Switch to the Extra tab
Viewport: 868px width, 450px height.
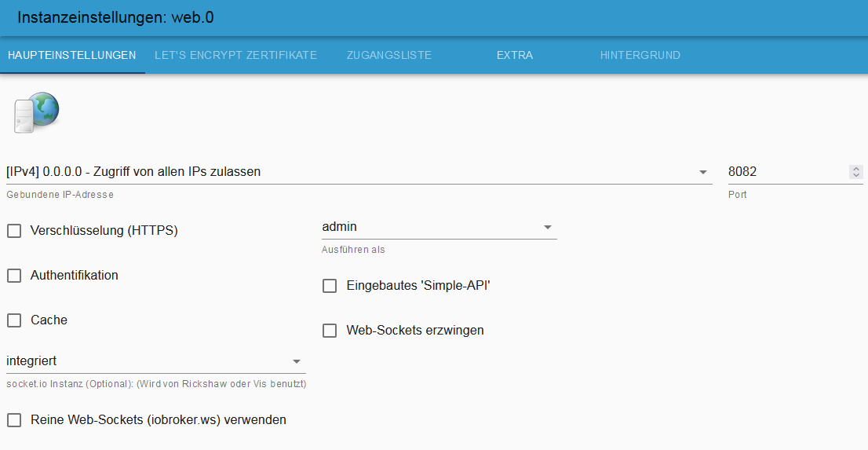(x=515, y=56)
